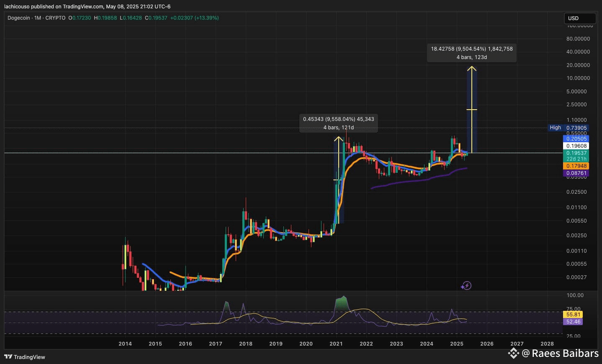
Task: Click the green 0.19537 current price tag
Action: (x=576, y=153)
